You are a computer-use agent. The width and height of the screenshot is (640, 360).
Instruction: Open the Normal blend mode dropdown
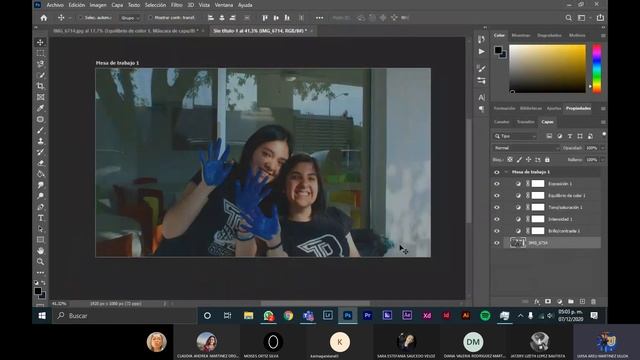pyautogui.click(x=526, y=148)
